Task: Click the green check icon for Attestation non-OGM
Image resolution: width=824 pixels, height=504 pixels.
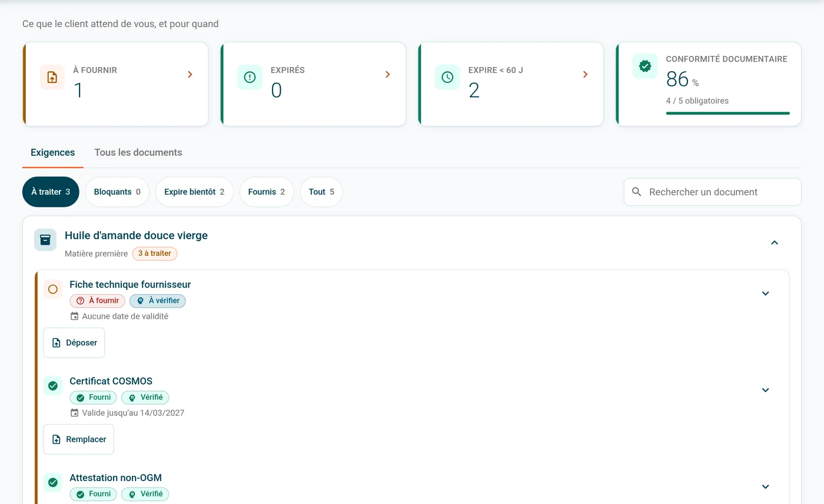Action: [53, 482]
